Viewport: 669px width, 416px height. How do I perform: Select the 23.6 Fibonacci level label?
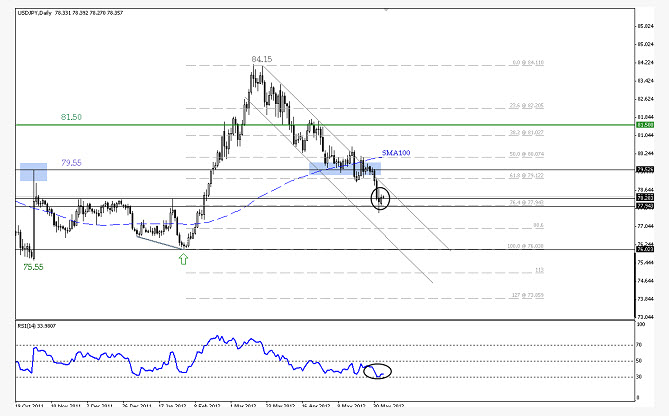[x=526, y=105]
